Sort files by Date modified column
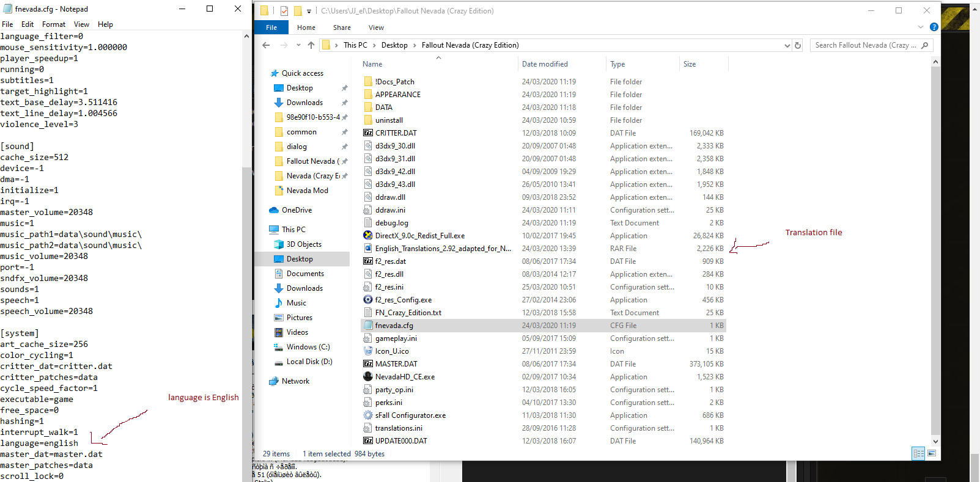 coord(545,64)
